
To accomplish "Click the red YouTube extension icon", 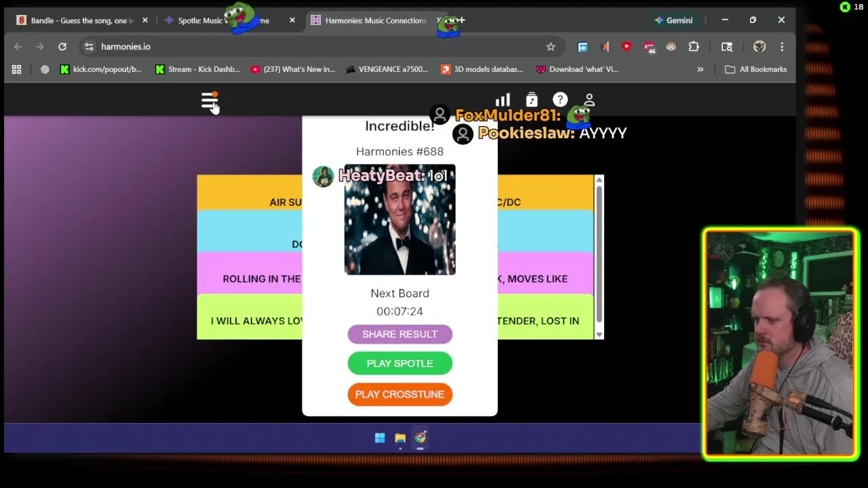I will pyautogui.click(x=627, y=47).
